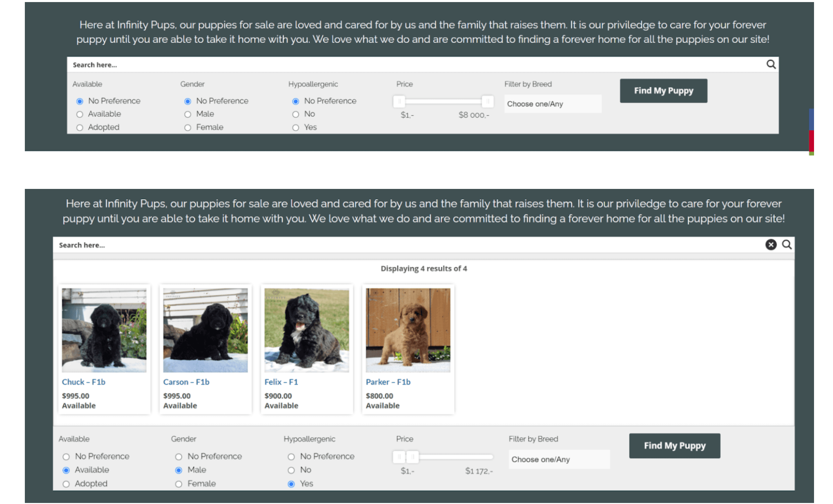
Task: Click Carson puppy thumbnail photo
Action: [205, 330]
